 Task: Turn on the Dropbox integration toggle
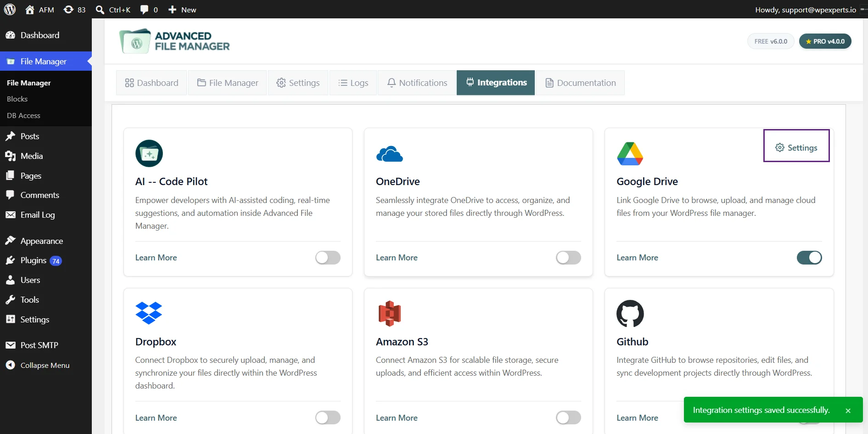point(328,417)
